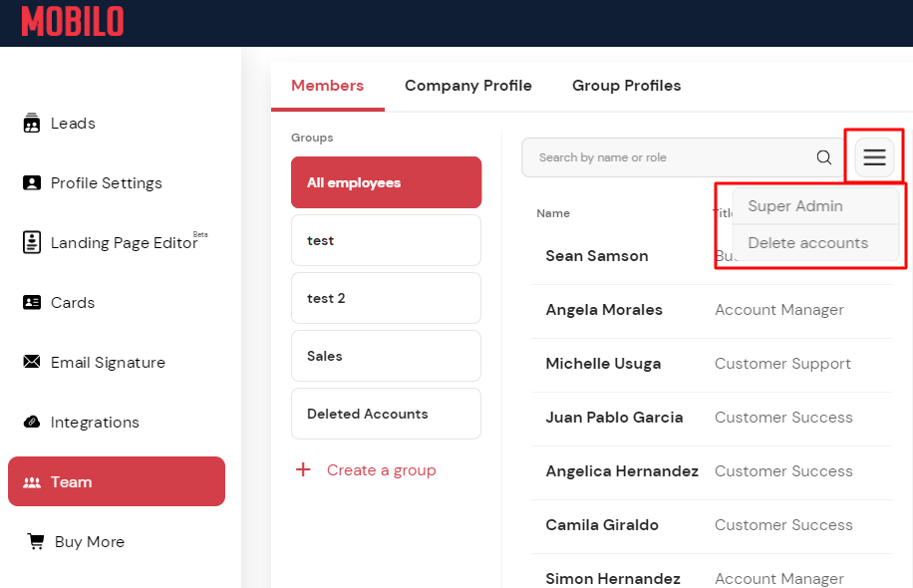
Task: Select member Michelle Usuga
Action: pyautogui.click(x=603, y=364)
